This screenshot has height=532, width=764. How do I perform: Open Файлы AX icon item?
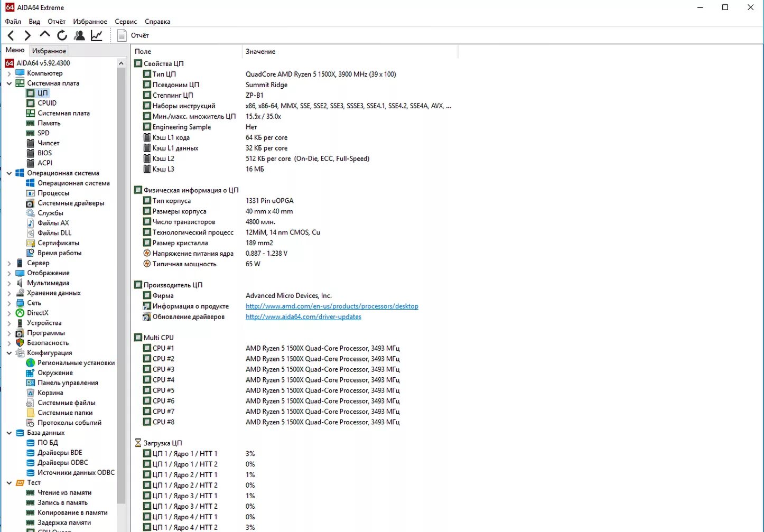pos(30,223)
